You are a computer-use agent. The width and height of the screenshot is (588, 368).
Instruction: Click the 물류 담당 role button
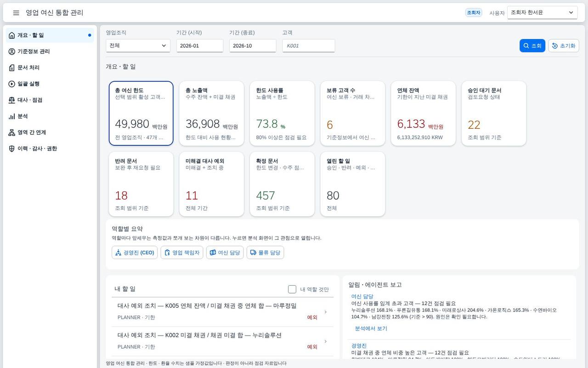click(265, 253)
